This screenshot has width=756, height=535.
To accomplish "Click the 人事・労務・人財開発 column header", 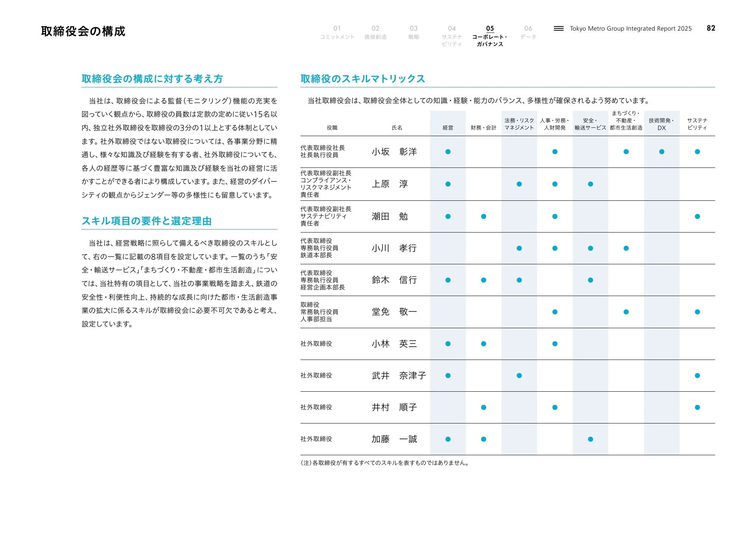I will 555,124.
